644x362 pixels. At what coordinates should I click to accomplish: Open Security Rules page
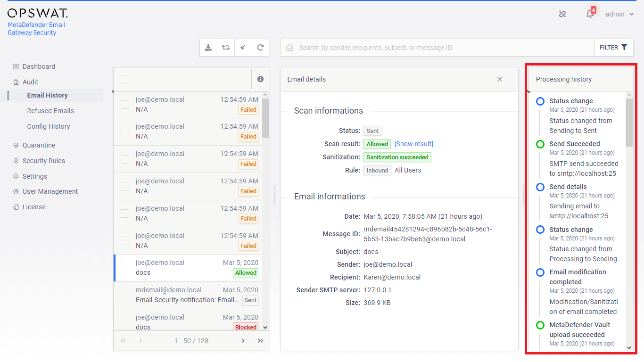coord(44,161)
